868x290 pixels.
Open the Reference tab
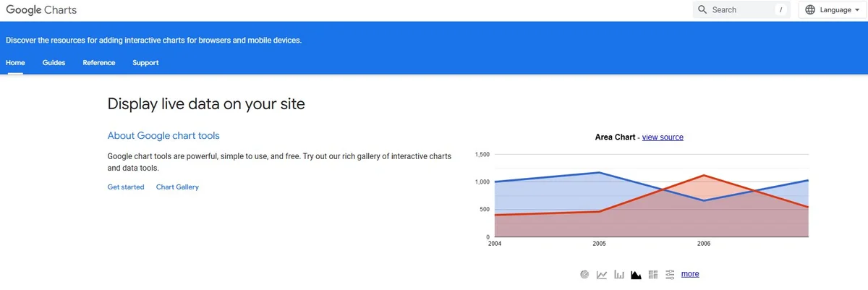click(x=99, y=63)
